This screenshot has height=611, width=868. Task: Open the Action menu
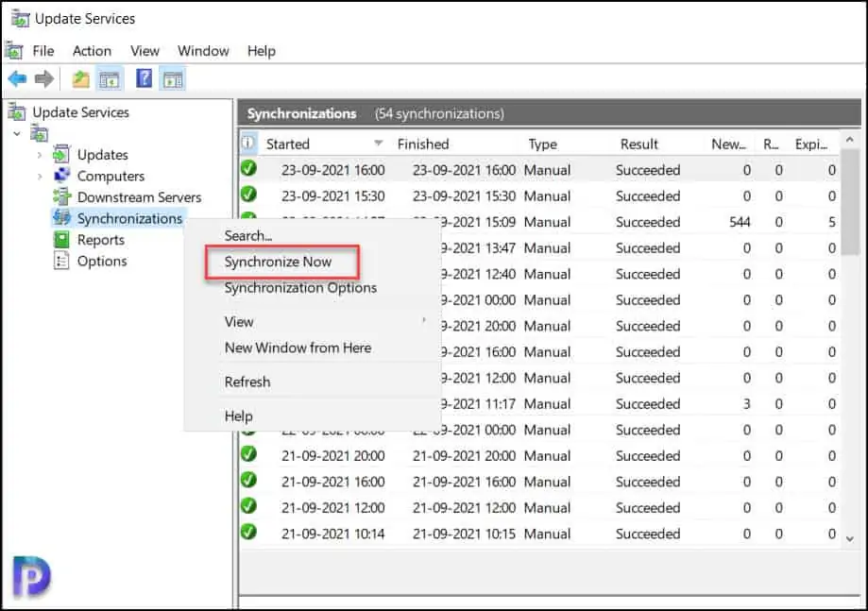coord(92,51)
